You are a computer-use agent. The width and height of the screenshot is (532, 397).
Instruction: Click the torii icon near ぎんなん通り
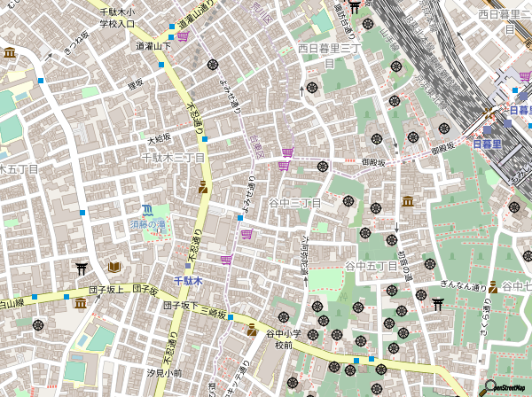point(437,304)
